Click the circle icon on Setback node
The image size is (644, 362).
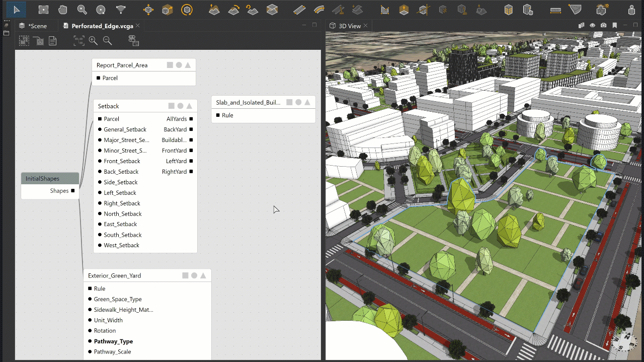coord(180,106)
